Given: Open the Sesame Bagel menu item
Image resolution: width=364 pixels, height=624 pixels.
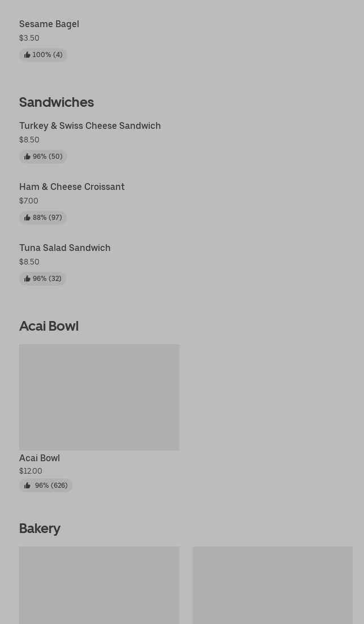Looking at the screenshot, I should click(x=49, y=24).
